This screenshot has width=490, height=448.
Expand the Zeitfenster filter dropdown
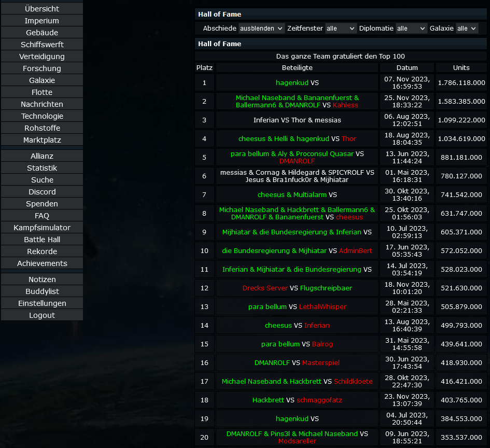coord(341,29)
